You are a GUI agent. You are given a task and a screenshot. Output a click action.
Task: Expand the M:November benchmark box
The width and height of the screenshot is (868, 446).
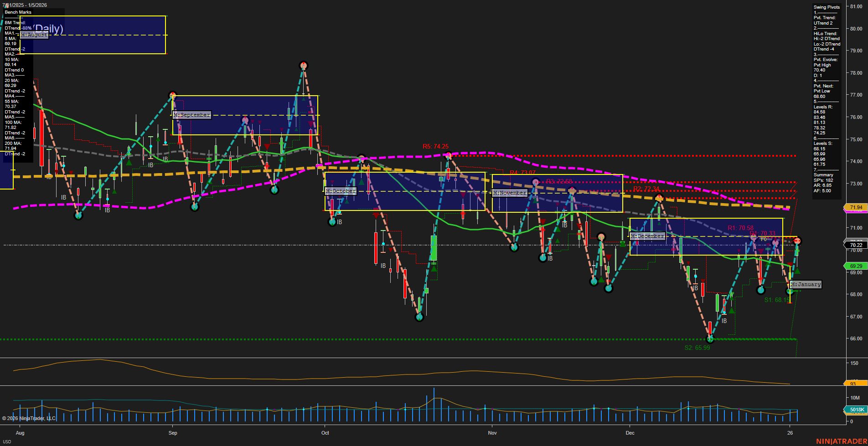[x=510, y=193]
